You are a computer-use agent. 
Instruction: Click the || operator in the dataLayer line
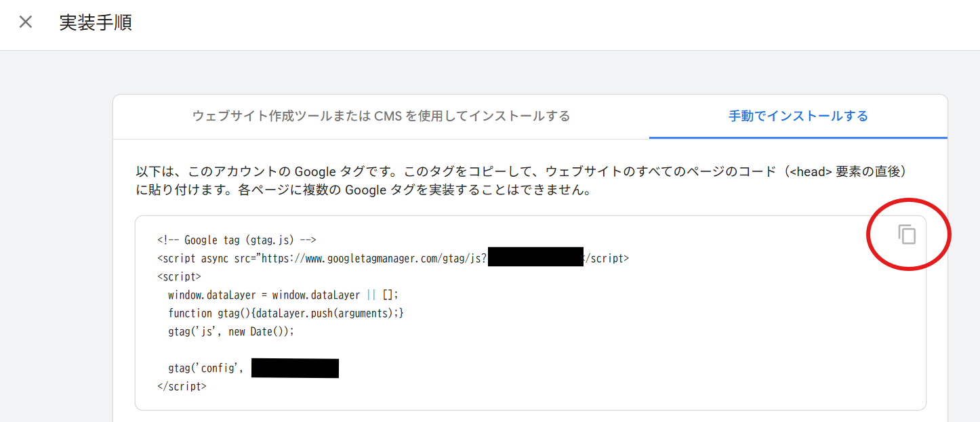pyautogui.click(x=371, y=295)
